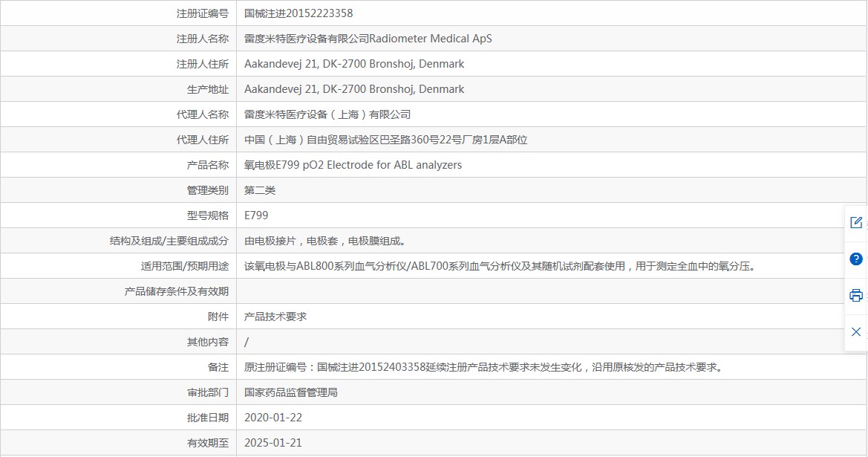Select the 注册人住所 address value
Screen dimensions: 868x457
[354, 64]
